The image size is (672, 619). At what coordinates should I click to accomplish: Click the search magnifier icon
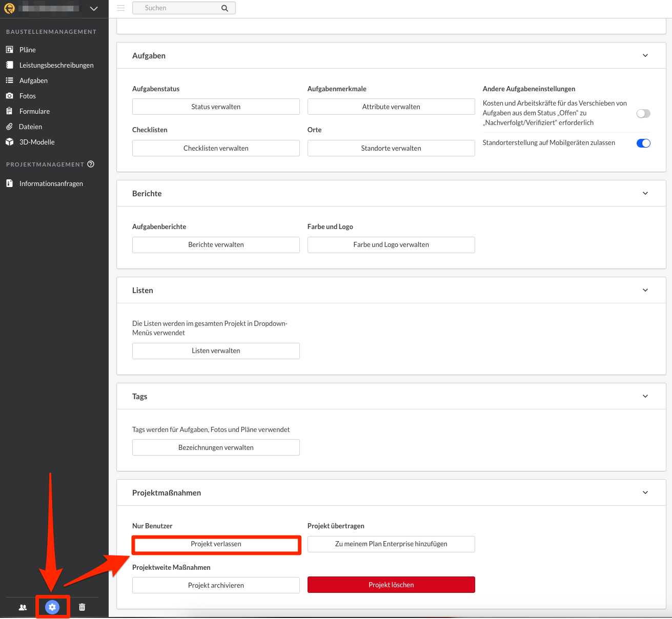[x=225, y=8]
